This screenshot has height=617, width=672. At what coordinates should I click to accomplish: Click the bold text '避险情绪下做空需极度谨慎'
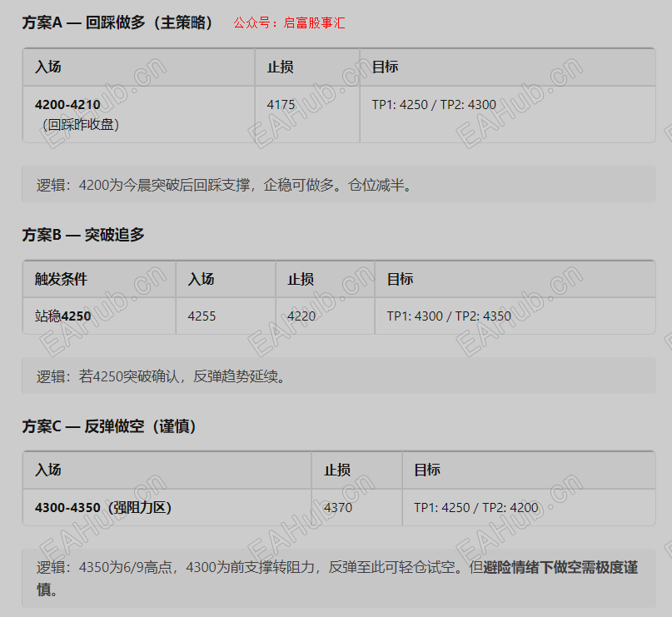pyautogui.click(x=560, y=568)
